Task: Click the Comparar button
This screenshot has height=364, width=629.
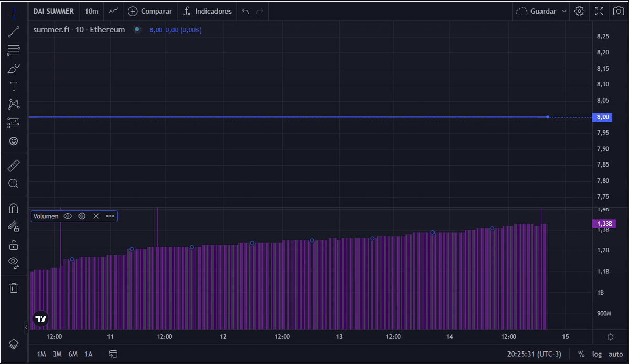Action: click(150, 11)
